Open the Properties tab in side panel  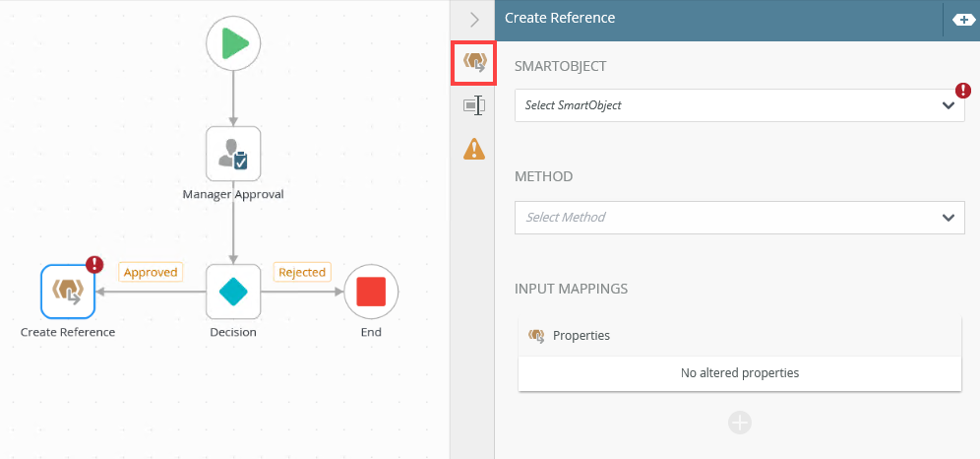point(473,105)
